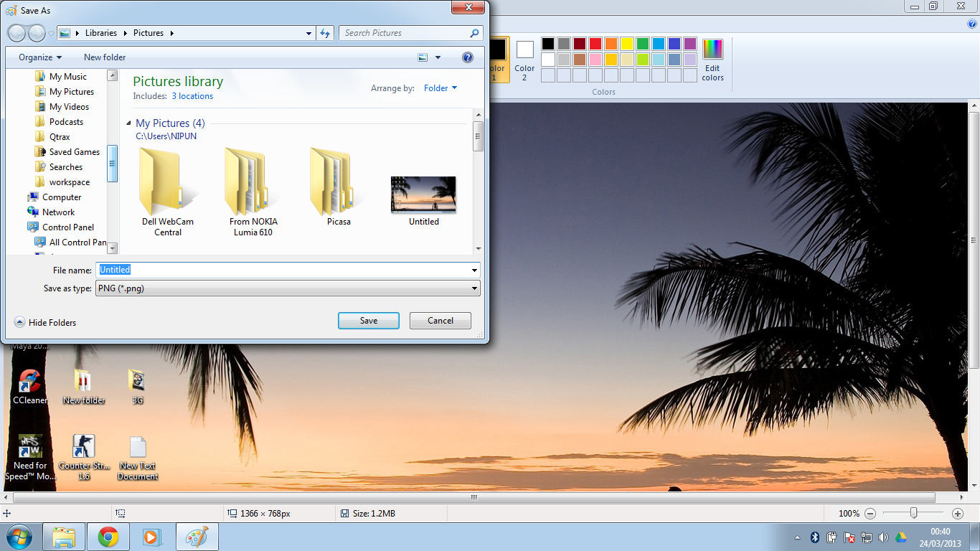Click Paint's horizontal canvas scrollbar
This screenshot has height=551, width=980.
473,497
